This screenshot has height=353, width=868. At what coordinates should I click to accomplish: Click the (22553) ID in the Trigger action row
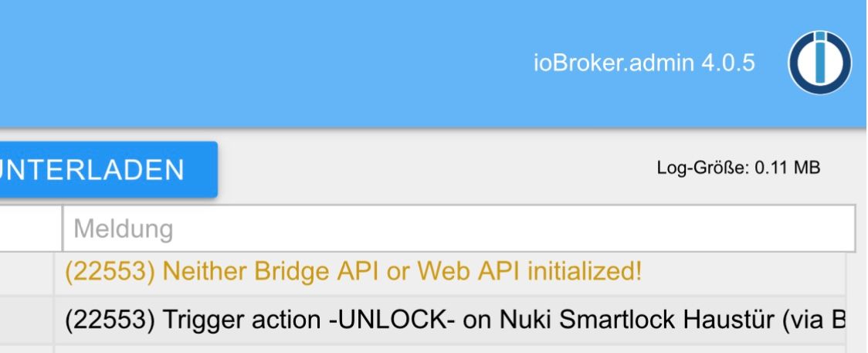(x=110, y=321)
